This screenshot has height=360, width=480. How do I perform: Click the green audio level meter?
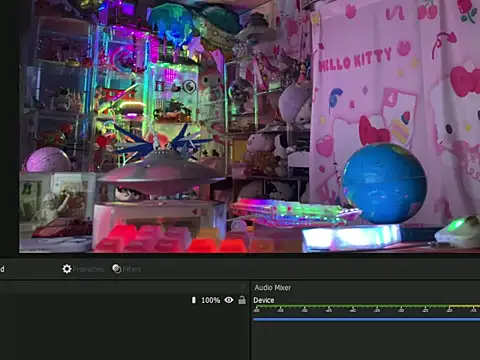coord(366,305)
